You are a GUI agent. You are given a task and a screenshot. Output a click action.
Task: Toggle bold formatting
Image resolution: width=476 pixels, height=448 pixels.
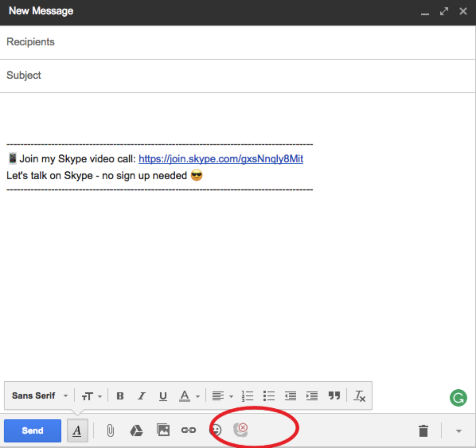pyautogui.click(x=120, y=396)
